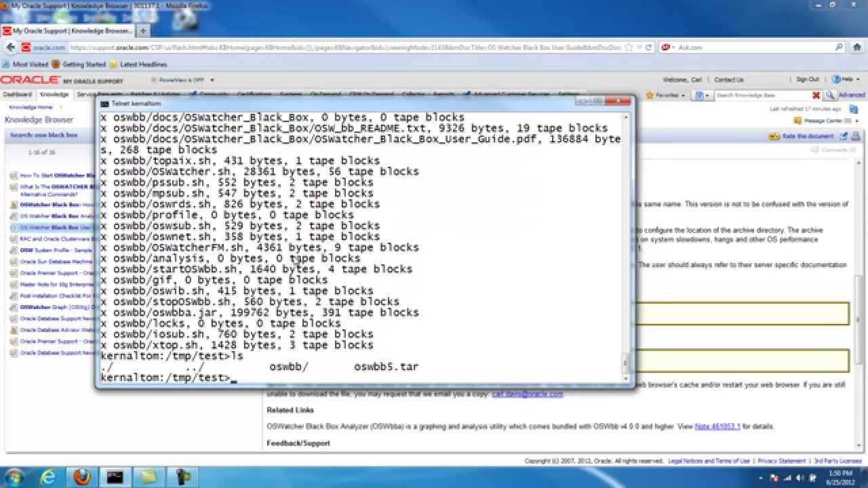Switch to the Knowledge tab
The height and width of the screenshot is (488, 868).
click(x=54, y=95)
